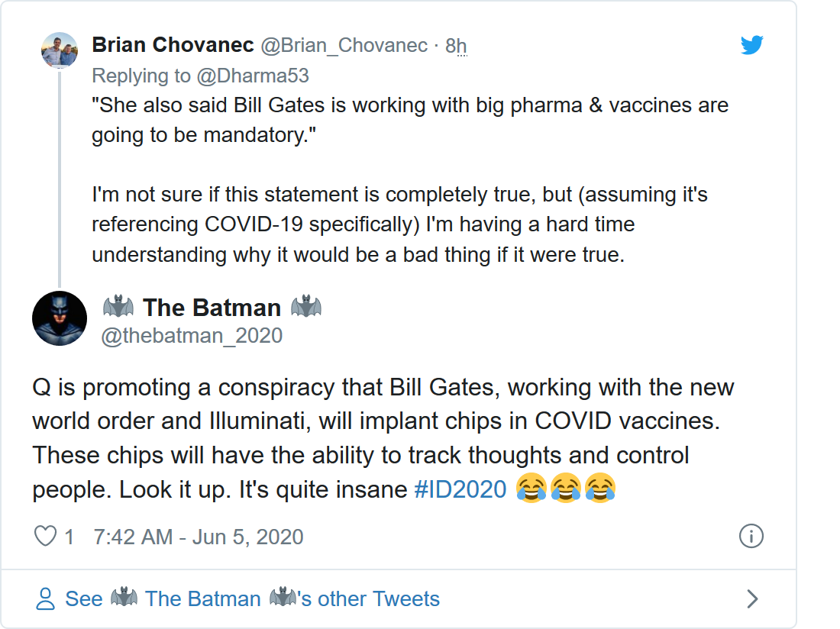Like the tweet with the heart icon
Image resolution: width=840 pixels, height=629 pixels.
point(46,537)
